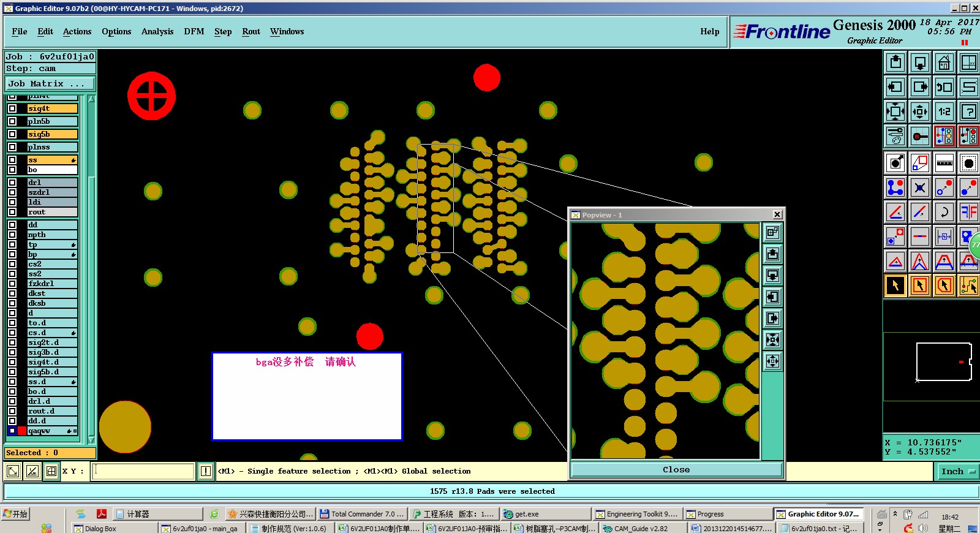Click the layer list vertical scrollbar
Screen dimensions: 980x533
pos(91,270)
